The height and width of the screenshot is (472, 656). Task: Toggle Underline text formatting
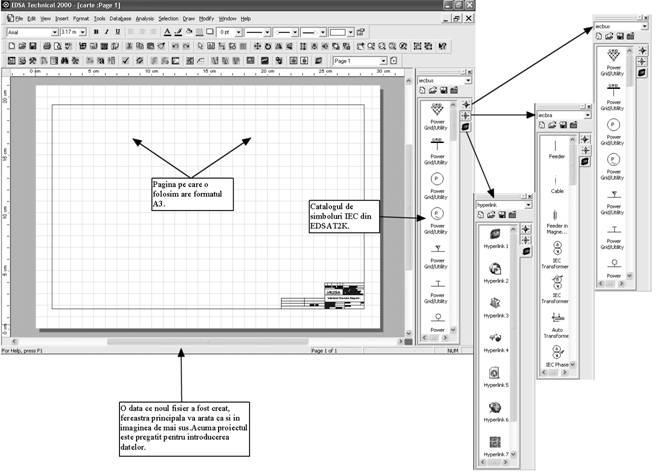click(117, 32)
